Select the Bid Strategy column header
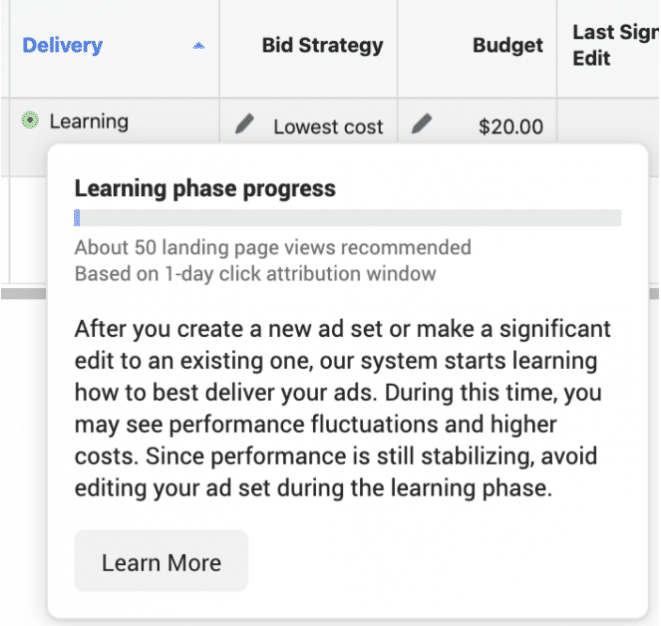Screen dimensions: 661x626 pyautogui.click(x=322, y=45)
